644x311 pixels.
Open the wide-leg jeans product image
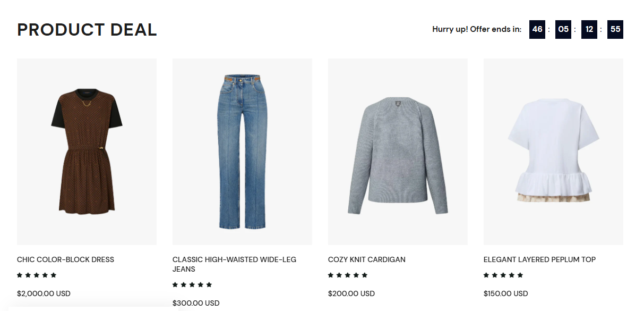(x=242, y=152)
